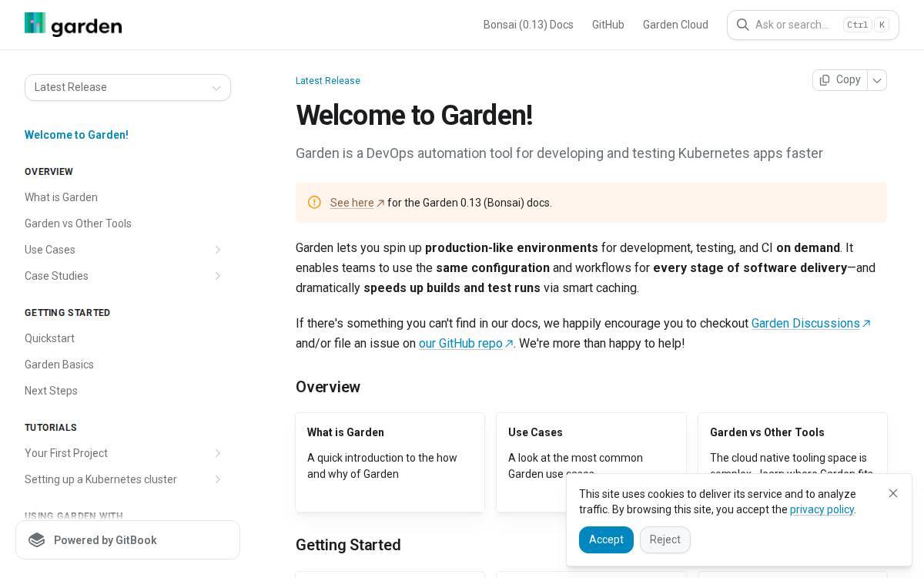This screenshot has height=578, width=924.
Task: Click the Garden logo
Action: click(73, 25)
